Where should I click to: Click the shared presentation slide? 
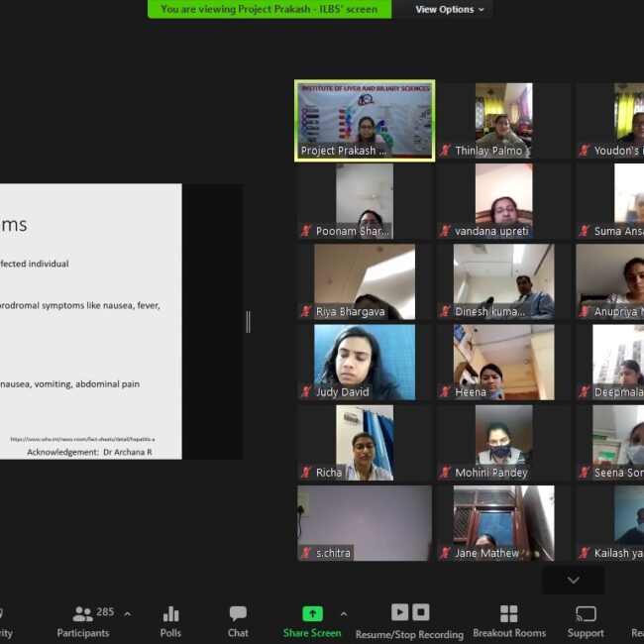(x=91, y=321)
